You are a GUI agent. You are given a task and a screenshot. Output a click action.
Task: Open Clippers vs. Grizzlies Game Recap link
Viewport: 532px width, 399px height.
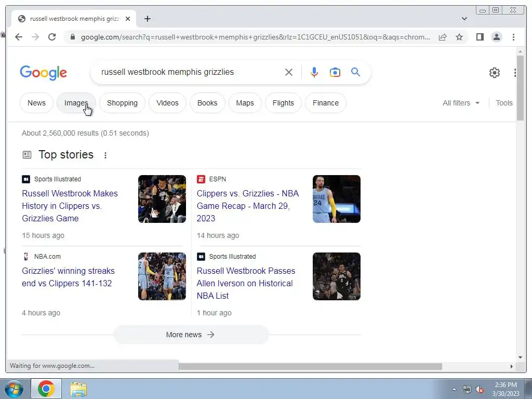(x=248, y=206)
